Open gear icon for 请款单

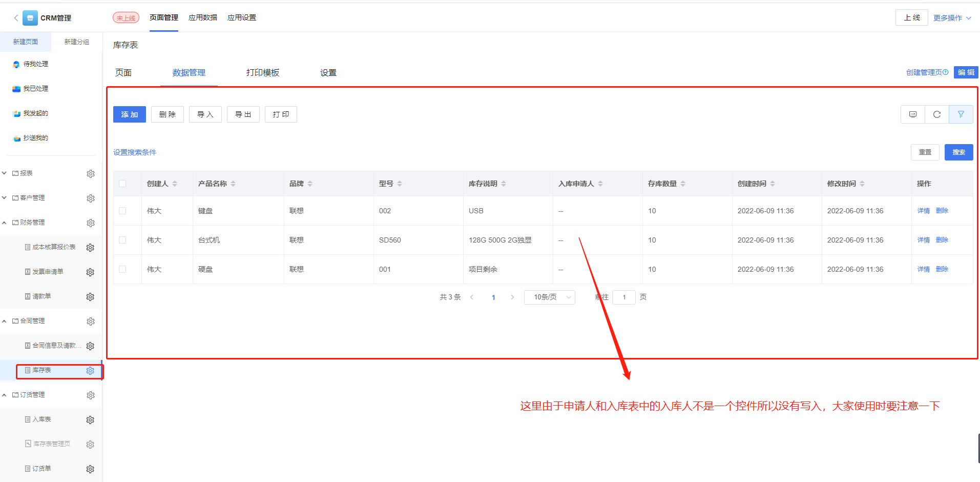pyautogui.click(x=90, y=297)
